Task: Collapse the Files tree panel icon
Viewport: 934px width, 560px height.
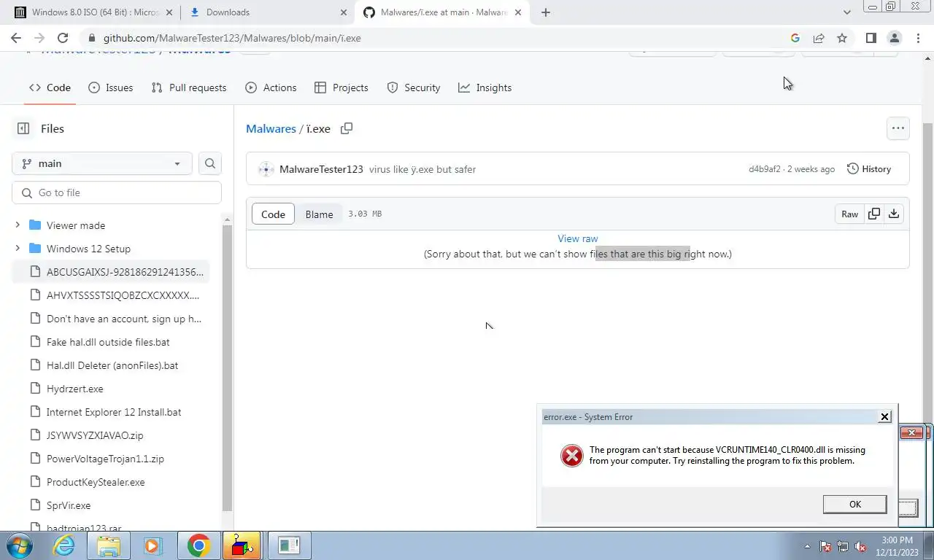Action: pyautogui.click(x=23, y=128)
